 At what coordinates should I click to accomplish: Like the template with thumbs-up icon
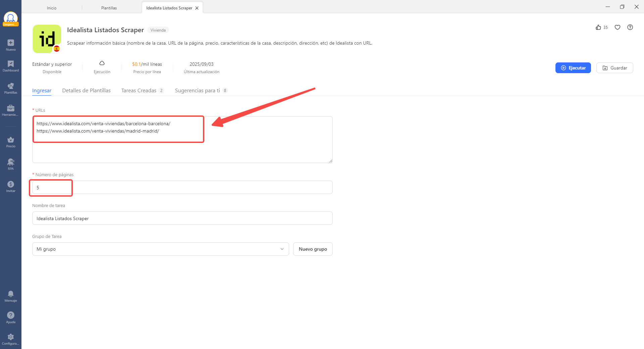[598, 28]
